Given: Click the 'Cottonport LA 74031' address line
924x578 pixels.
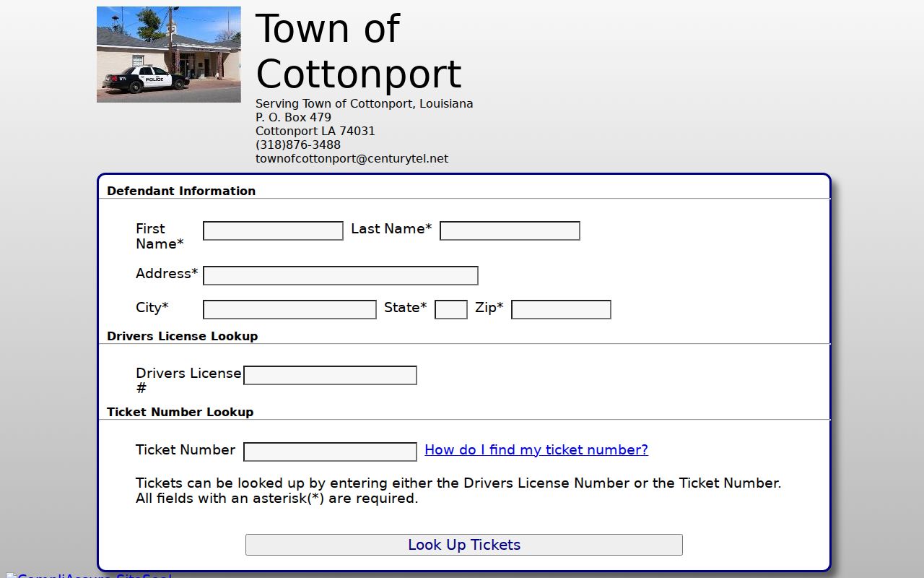Looking at the screenshot, I should (315, 131).
